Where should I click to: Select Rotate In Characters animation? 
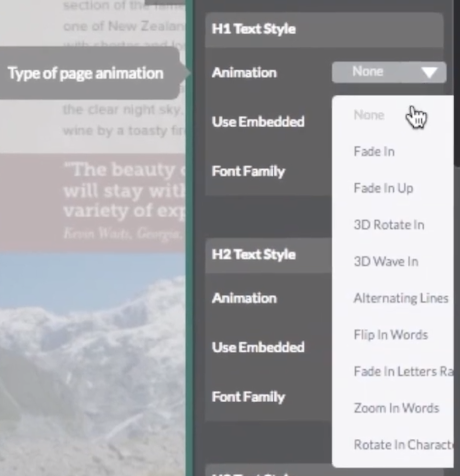[x=402, y=444]
